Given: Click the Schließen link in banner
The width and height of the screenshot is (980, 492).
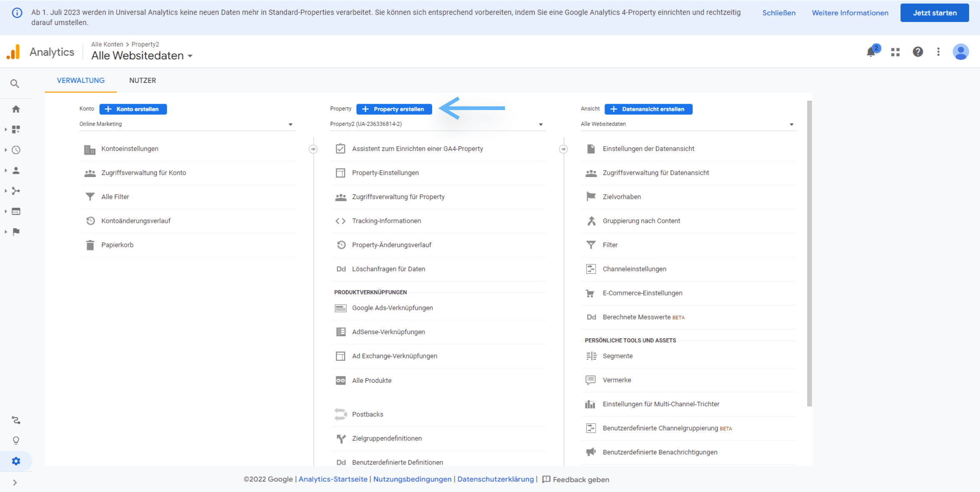Looking at the screenshot, I should [x=779, y=13].
